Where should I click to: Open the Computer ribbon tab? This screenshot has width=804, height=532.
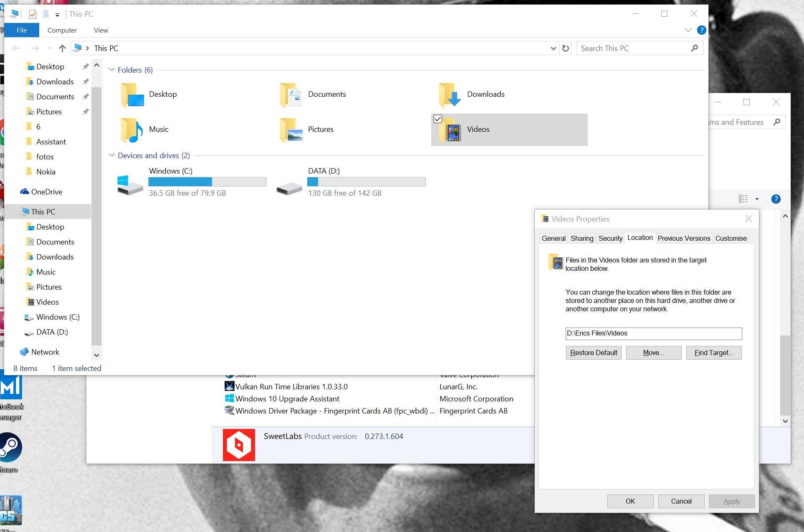[62, 30]
